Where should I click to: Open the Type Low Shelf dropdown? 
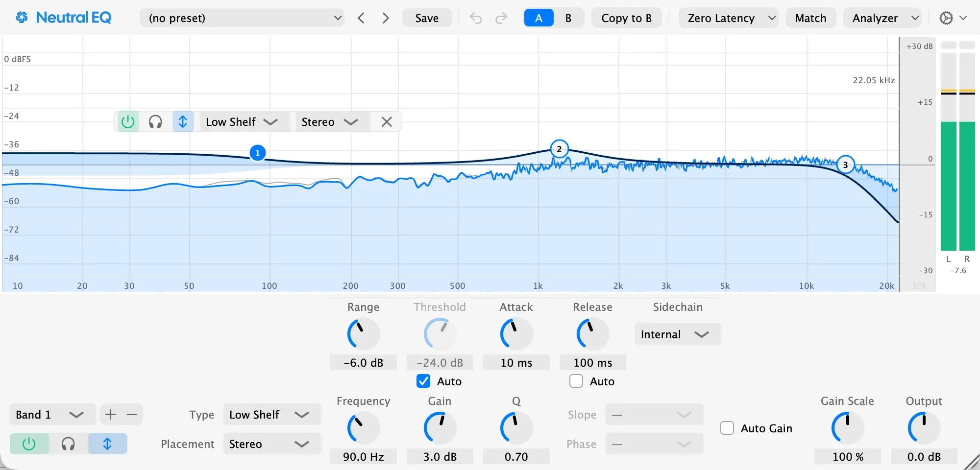pyautogui.click(x=272, y=415)
